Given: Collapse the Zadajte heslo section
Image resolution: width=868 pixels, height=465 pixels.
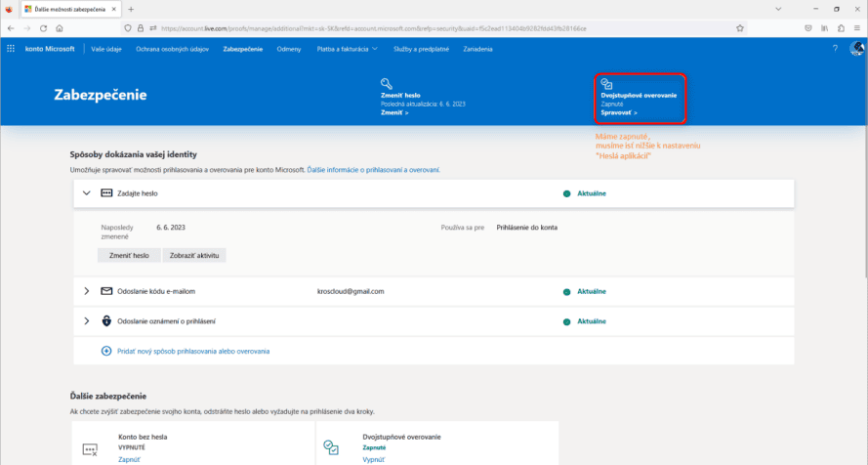Looking at the screenshot, I should tap(87, 193).
